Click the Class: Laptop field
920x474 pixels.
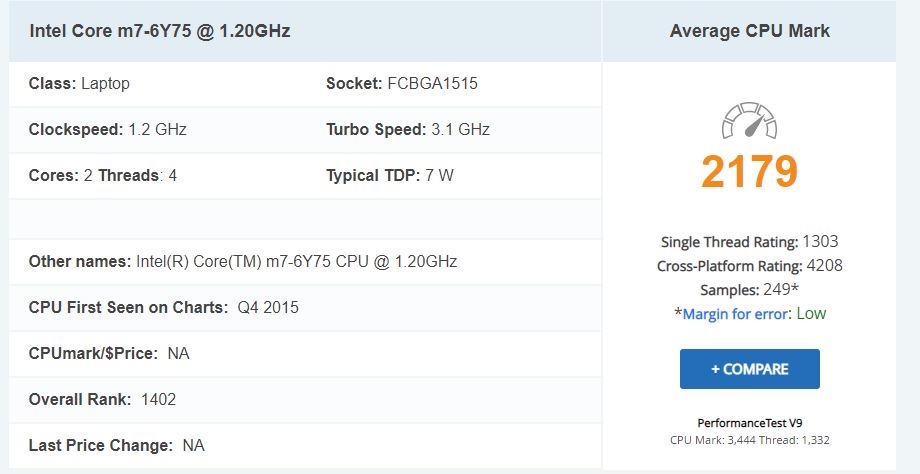click(79, 83)
